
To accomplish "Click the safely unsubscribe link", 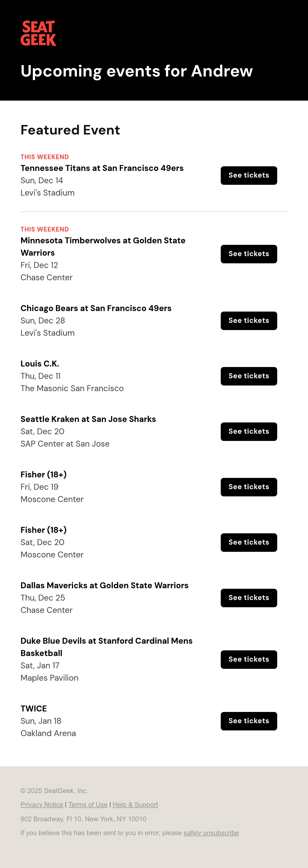I will tap(211, 833).
